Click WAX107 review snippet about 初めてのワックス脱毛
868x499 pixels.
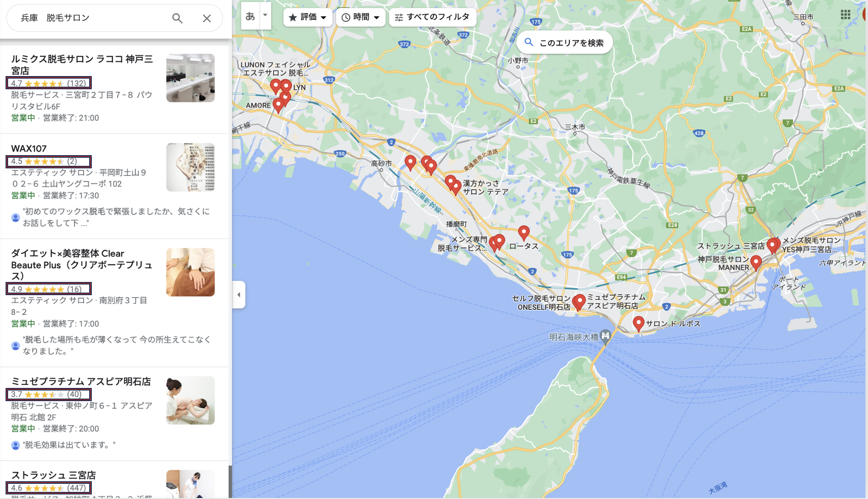coord(116,217)
